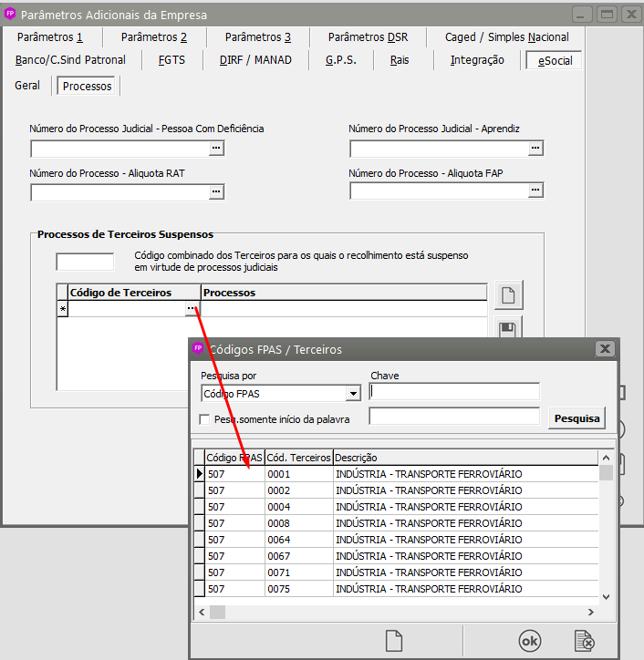Click the Descrição column header
644x660 pixels.
(x=465, y=458)
